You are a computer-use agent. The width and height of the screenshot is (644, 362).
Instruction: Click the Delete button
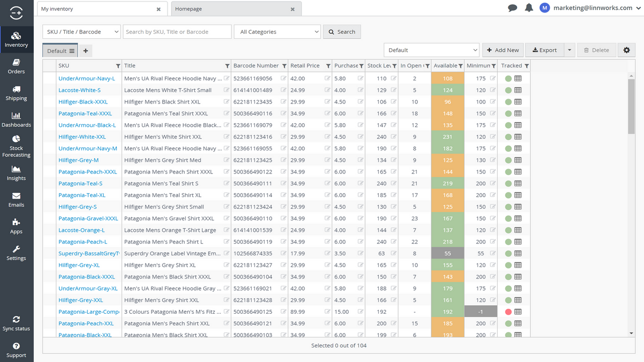point(596,50)
